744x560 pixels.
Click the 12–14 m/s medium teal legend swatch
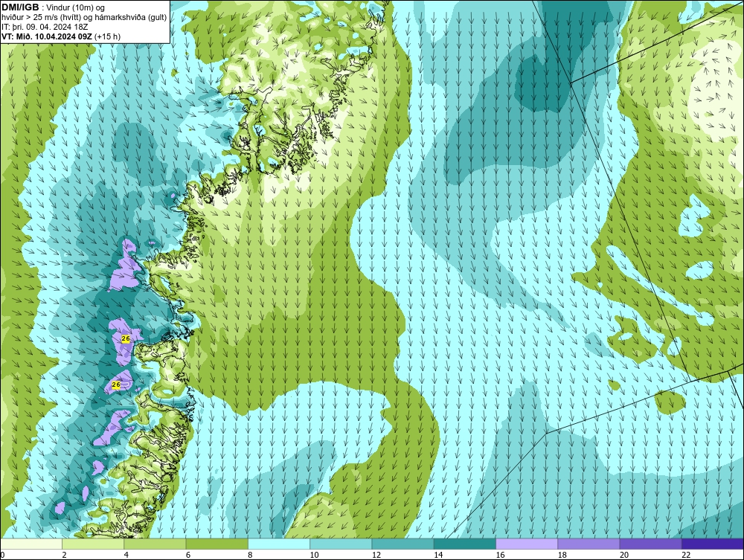[403, 544]
